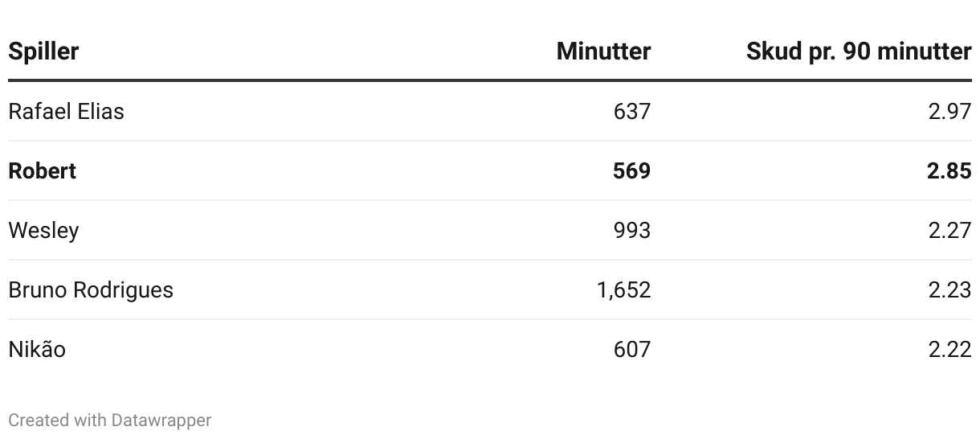Click the Bruno Rodrigues name cell
980x439 pixels.
[91, 289]
